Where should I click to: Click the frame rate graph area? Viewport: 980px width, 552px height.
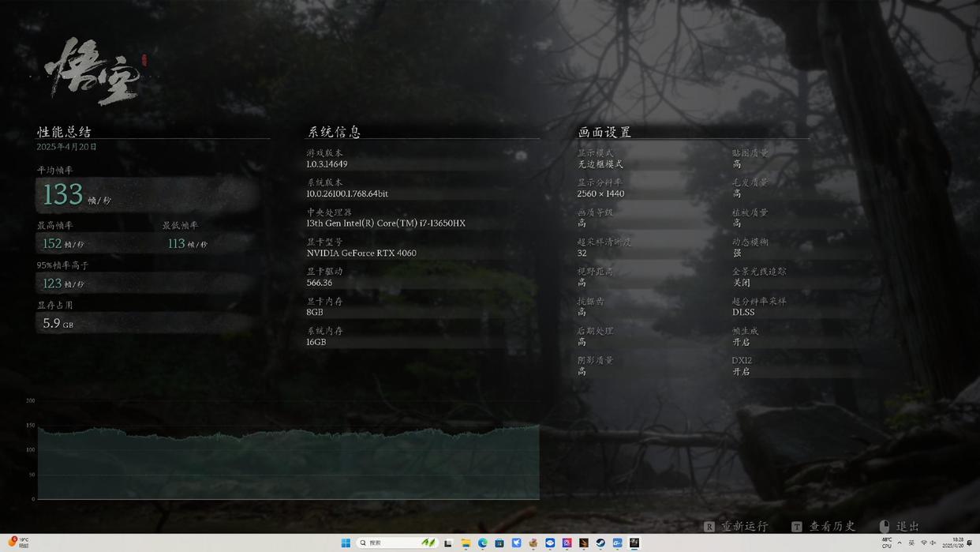288,462
